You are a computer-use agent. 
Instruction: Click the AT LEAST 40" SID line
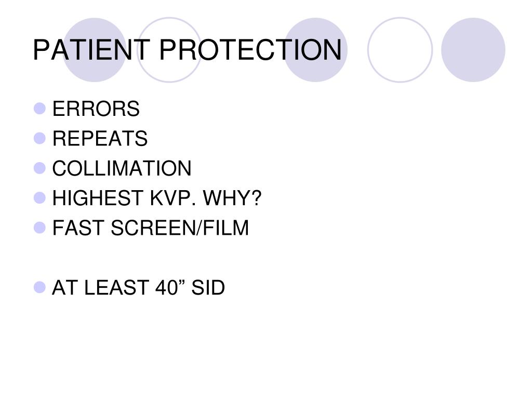click(138, 287)
